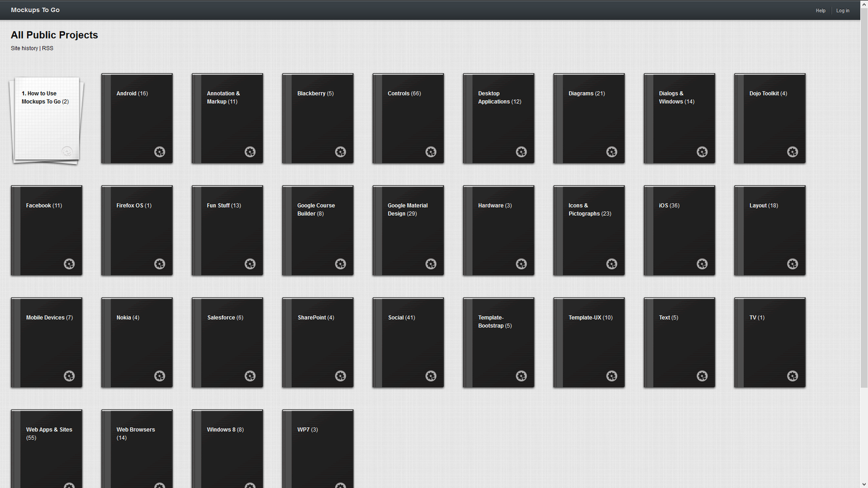The image size is (868, 488).
Task: Open the Social (41) project
Action: coord(408,343)
